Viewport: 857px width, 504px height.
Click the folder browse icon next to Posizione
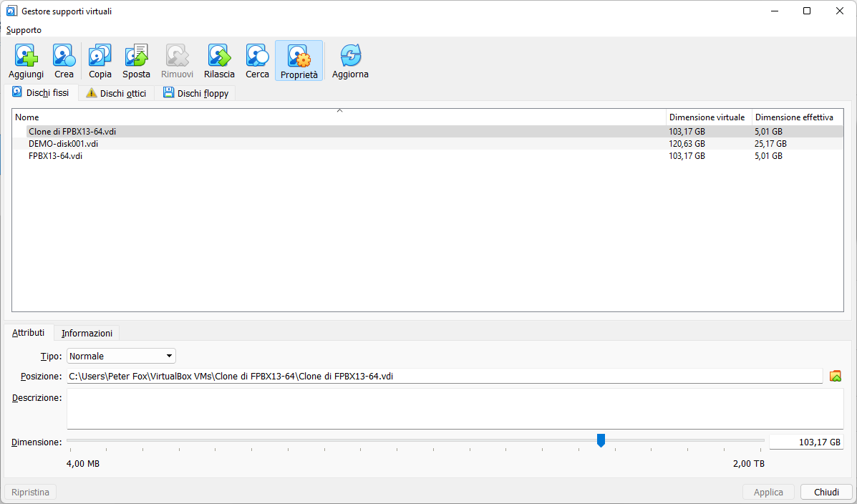(835, 376)
